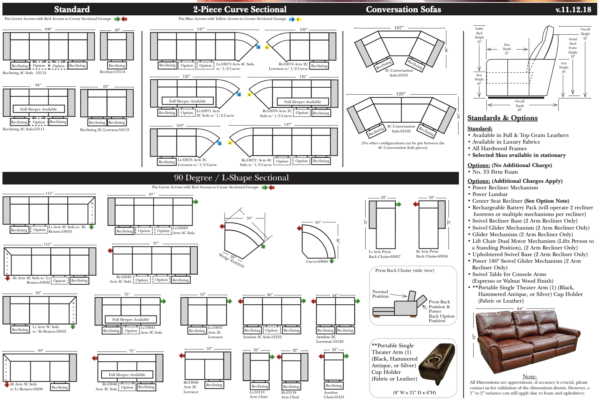Viewport: 600px width, 406px height.
Task: Click the recliner side-profile dimensions diagram
Action: tap(532, 67)
